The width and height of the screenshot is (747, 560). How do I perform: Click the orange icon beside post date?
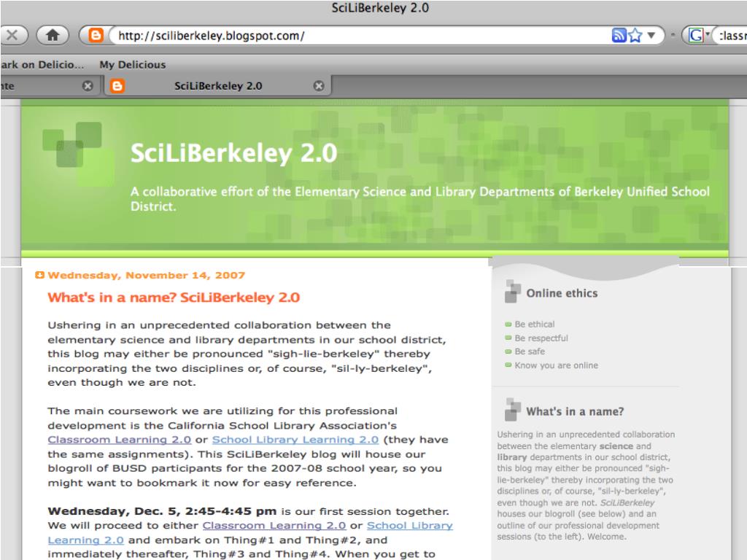tap(40, 275)
